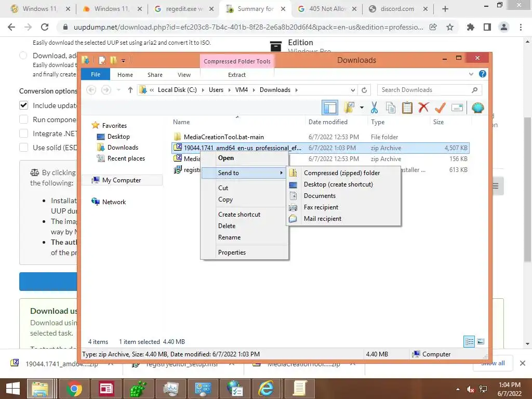Expand breadcrumb arrow after Local Disk (C:)
Image resolution: width=532 pixels, height=399 pixels.
click(203, 90)
